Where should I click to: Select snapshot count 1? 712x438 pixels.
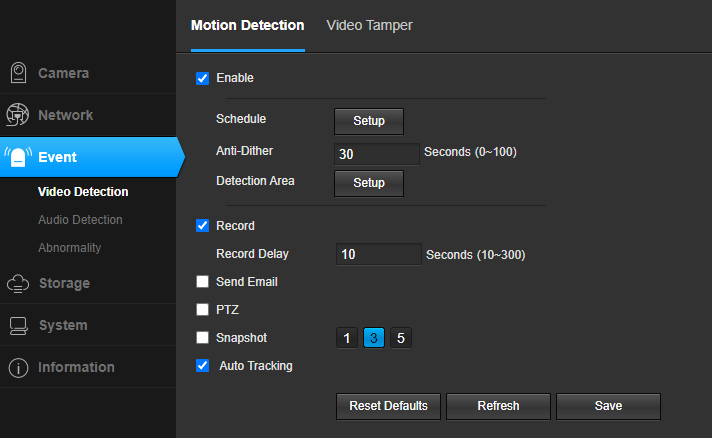(347, 338)
